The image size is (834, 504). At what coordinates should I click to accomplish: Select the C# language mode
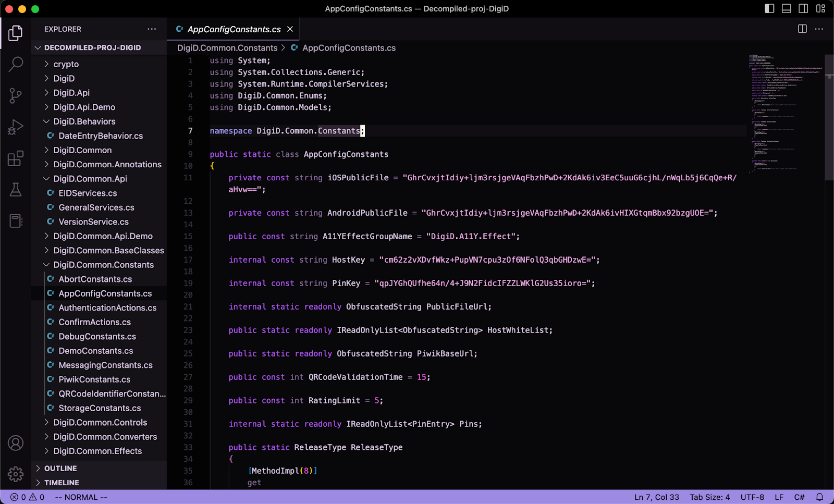799,497
